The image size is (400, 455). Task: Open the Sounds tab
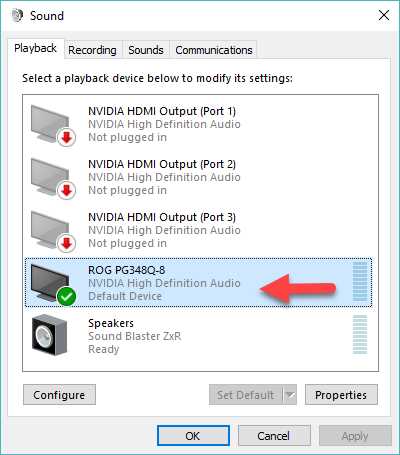tap(146, 50)
